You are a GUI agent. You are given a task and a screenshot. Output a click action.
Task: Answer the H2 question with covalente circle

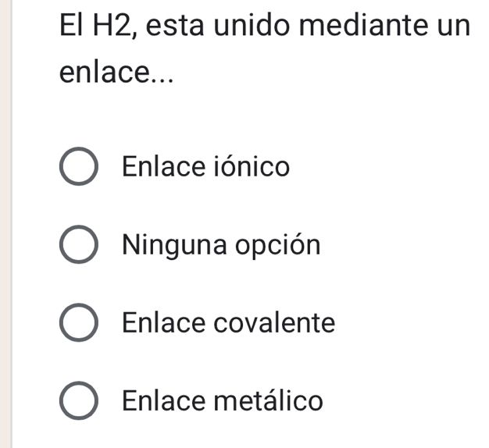(x=79, y=324)
